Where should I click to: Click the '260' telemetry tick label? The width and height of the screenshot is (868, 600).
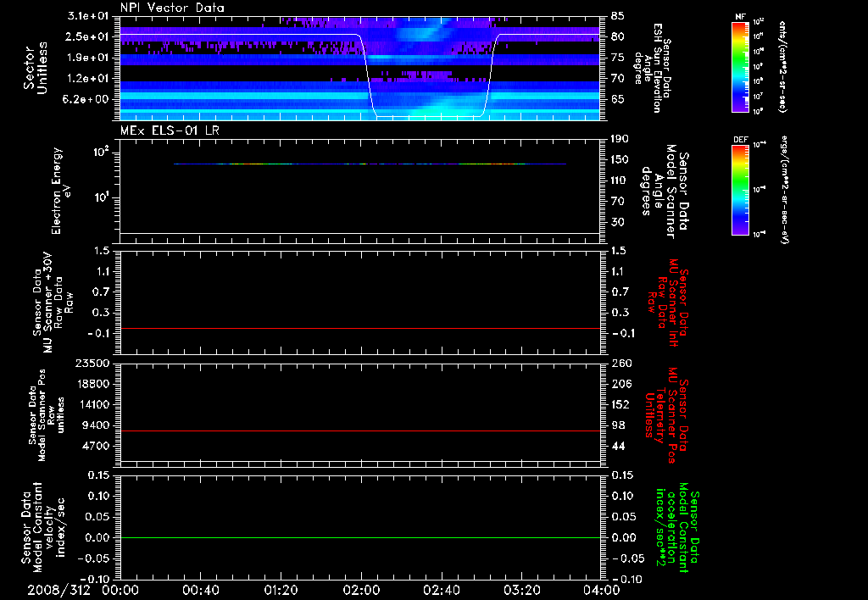pyautogui.click(x=621, y=363)
